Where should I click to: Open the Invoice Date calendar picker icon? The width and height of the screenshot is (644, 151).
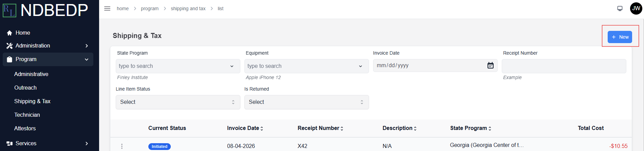[x=491, y=65]
